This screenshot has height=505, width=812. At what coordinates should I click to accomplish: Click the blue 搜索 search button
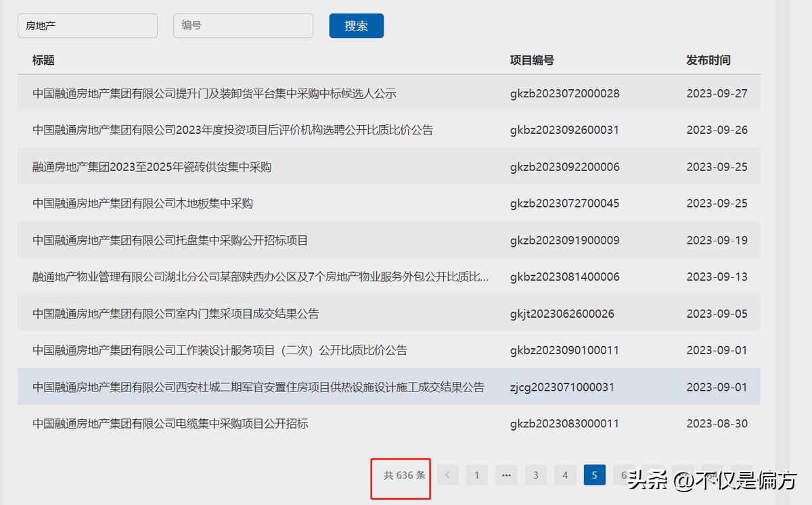point(357,26)
